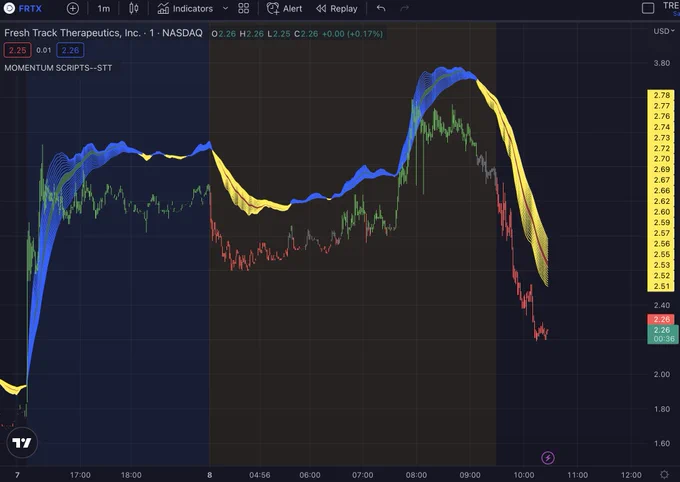Click the 17:00 time axis label

click(80, 475)
